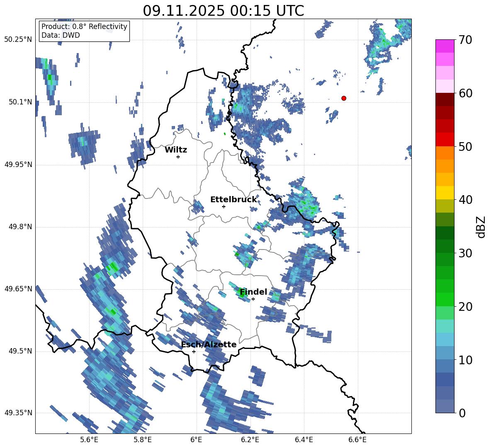Click the 30 tick on the colorbar

coord(465,253)
